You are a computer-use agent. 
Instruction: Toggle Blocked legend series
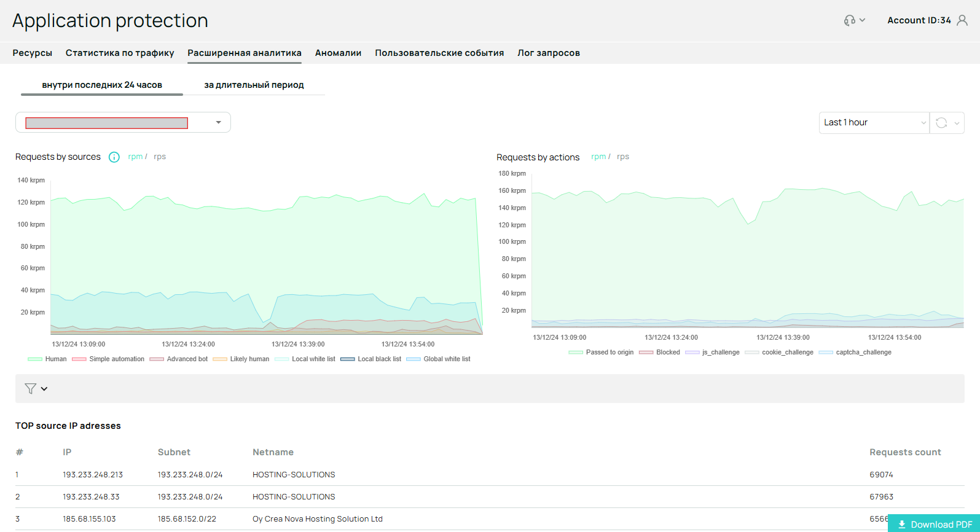click(x=660, y=352)
